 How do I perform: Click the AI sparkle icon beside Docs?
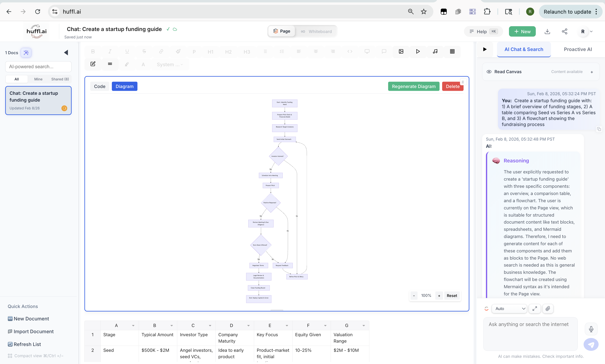click(x=26, y=52)
